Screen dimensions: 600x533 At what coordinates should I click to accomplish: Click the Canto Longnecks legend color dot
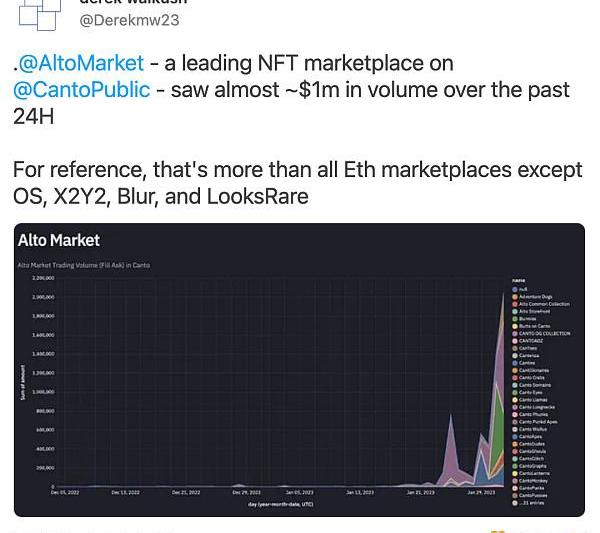pyautogui.click(x=515, y=407)
